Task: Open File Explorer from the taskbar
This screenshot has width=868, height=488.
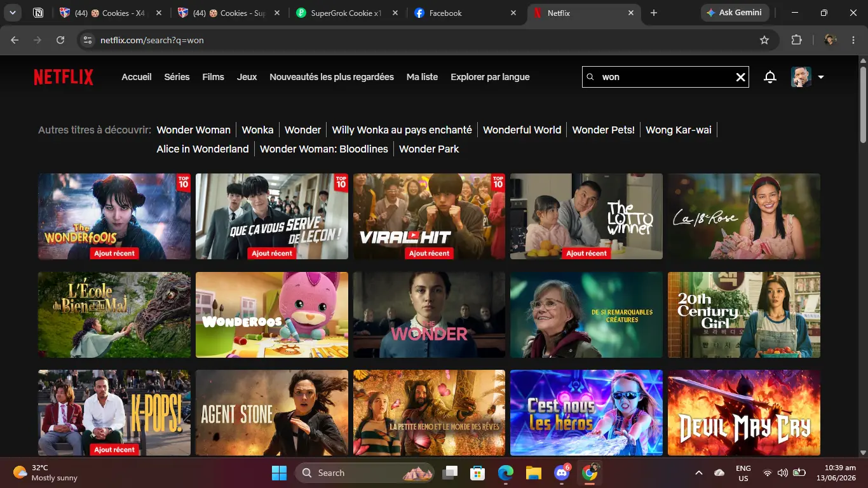Action: [x=533, y=473]
